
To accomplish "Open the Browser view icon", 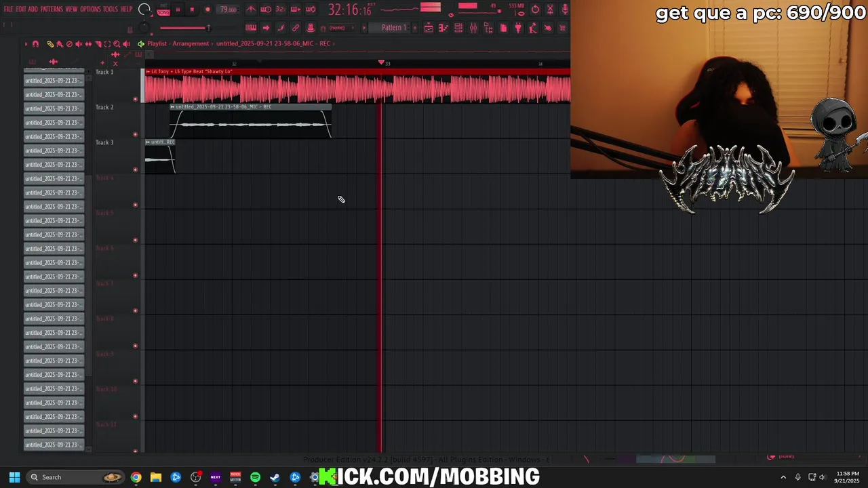I will (488, 28).
